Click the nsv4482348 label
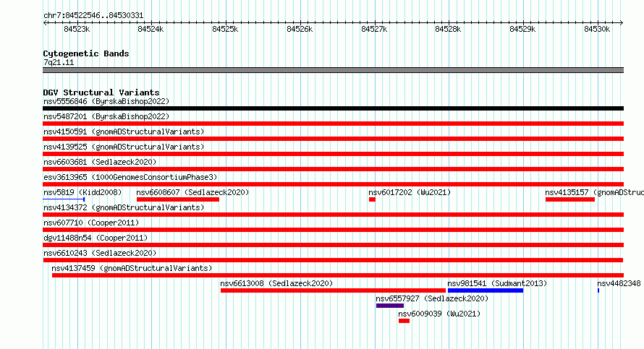Image resolution: width=644 pixels, height=349 pixels. (619, 283)
